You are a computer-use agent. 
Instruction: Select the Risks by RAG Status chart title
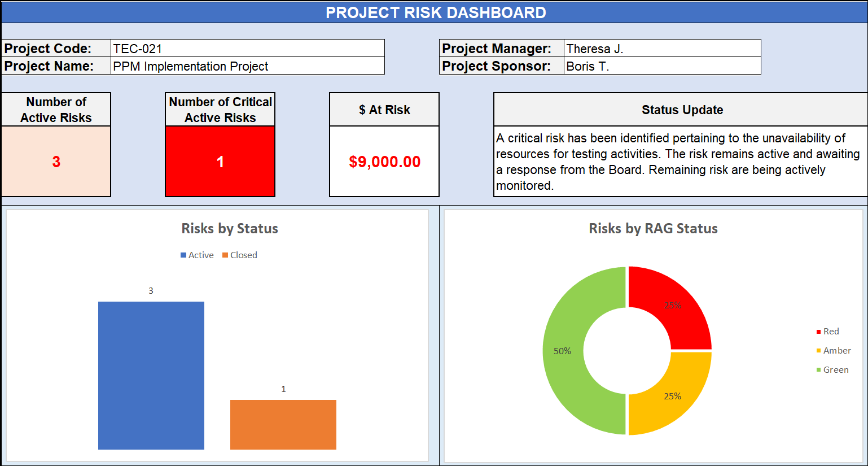tap(654, 229)
